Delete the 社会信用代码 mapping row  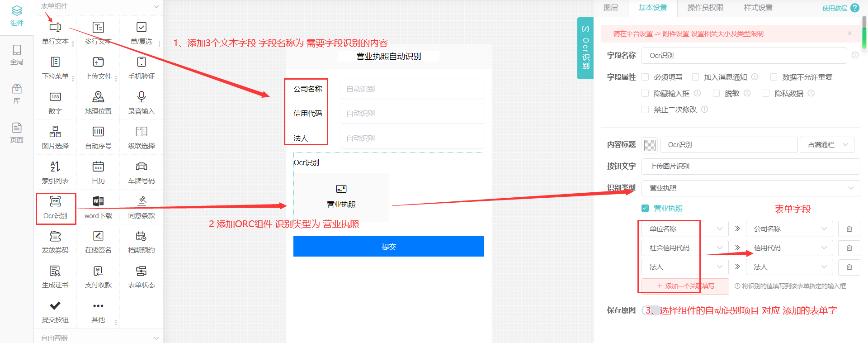[849, 248]
